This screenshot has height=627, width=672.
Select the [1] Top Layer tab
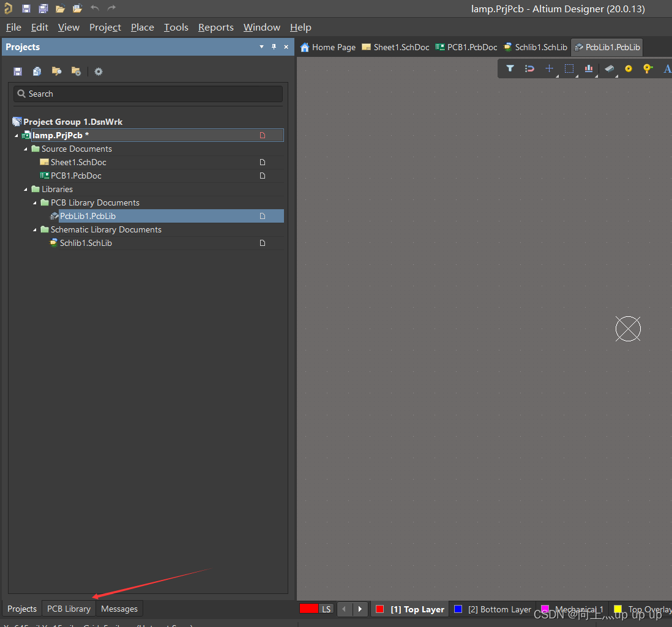click(410, 609)
